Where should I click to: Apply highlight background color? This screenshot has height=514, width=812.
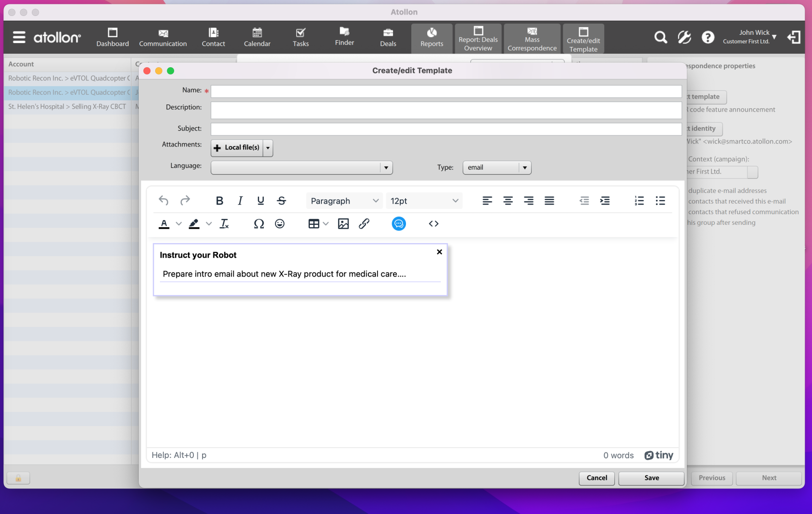click(x=194, y=224)
